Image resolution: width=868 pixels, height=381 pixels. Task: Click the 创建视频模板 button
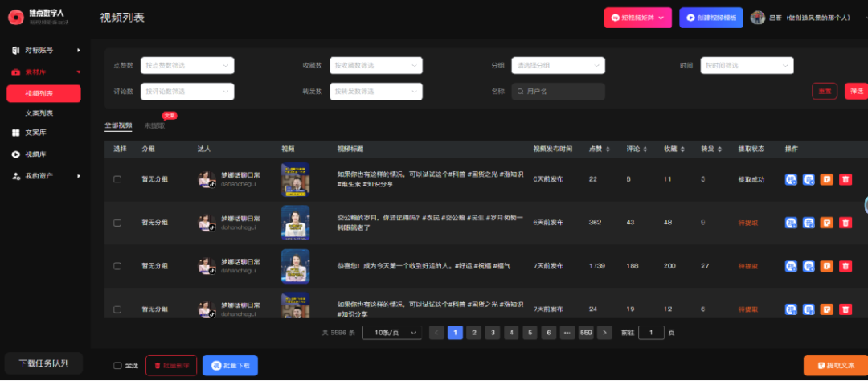(x=710, y=18)
